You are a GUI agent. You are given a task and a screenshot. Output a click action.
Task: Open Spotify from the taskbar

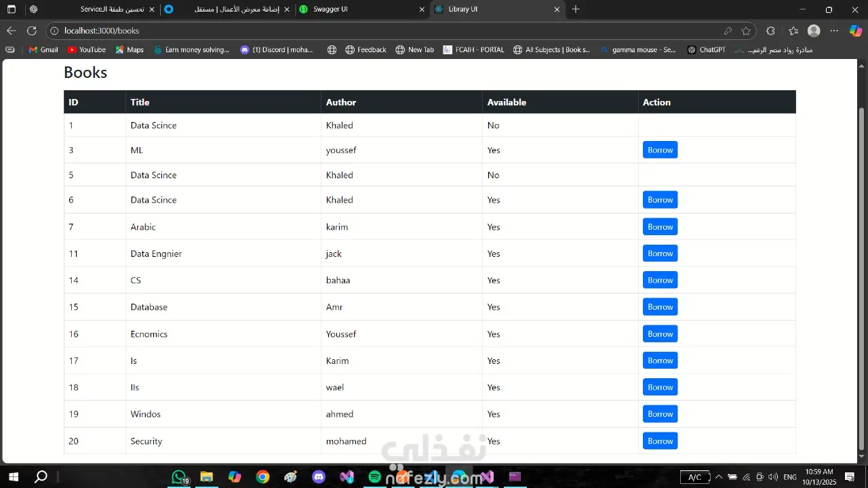(x=375, y=477)
